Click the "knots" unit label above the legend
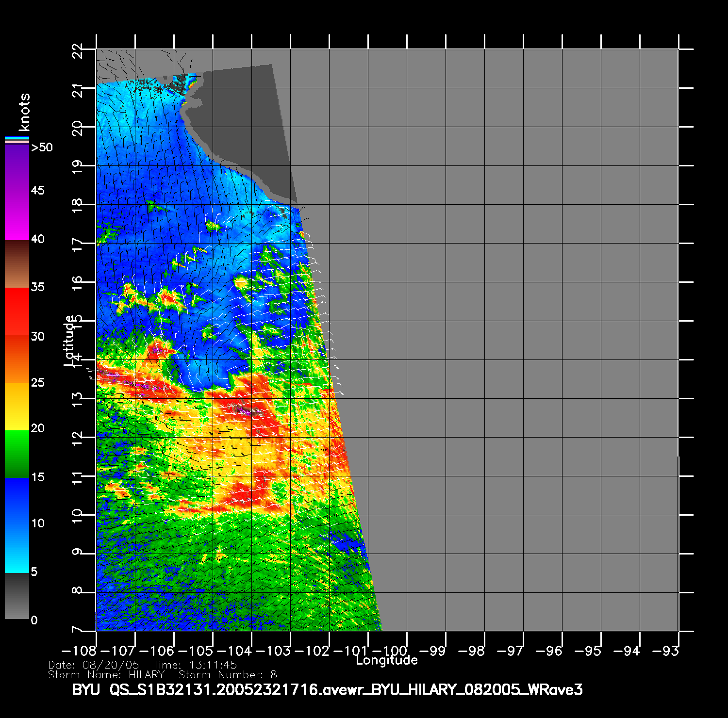 pyautogui.click(x=24, y=113)
